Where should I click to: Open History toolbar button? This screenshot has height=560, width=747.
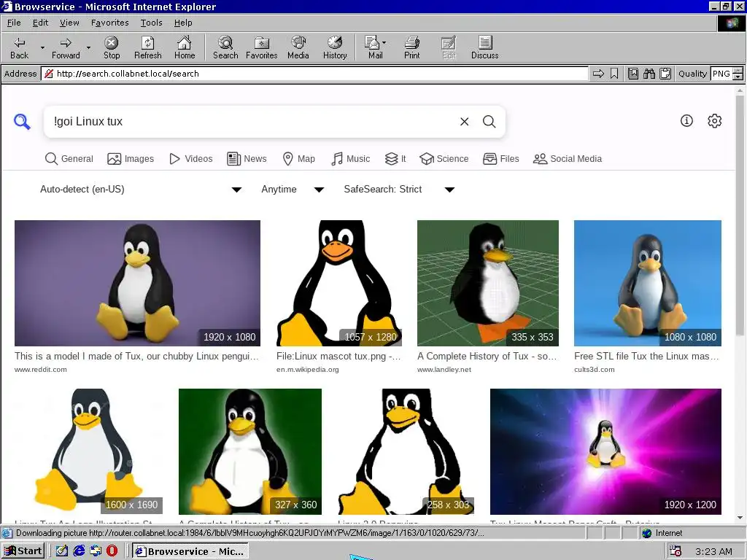coord(335,47)
